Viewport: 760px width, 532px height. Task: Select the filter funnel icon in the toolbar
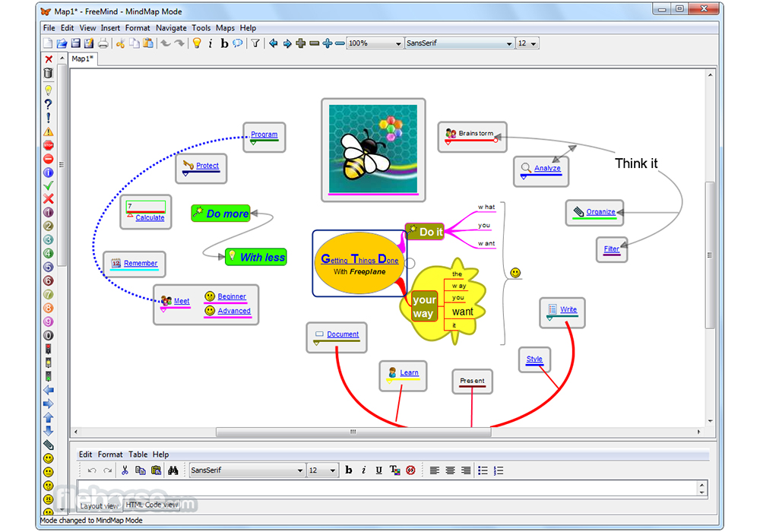(255, 43)
